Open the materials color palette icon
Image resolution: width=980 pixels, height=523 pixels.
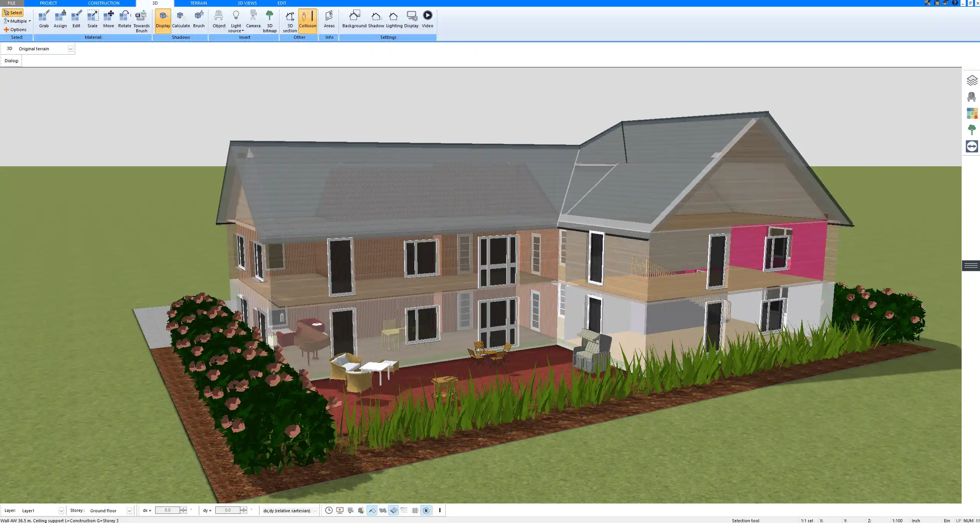(x=972, y=113)
